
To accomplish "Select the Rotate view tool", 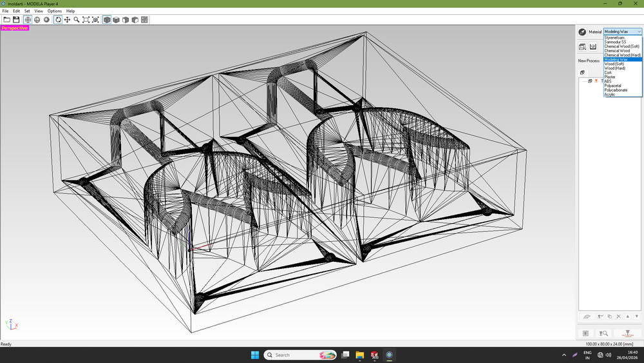I will (x=58, y=20).
